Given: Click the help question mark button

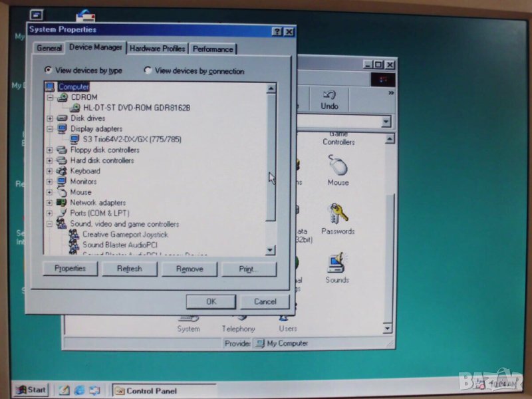Looking at the screenshot, I should (277, 31).
